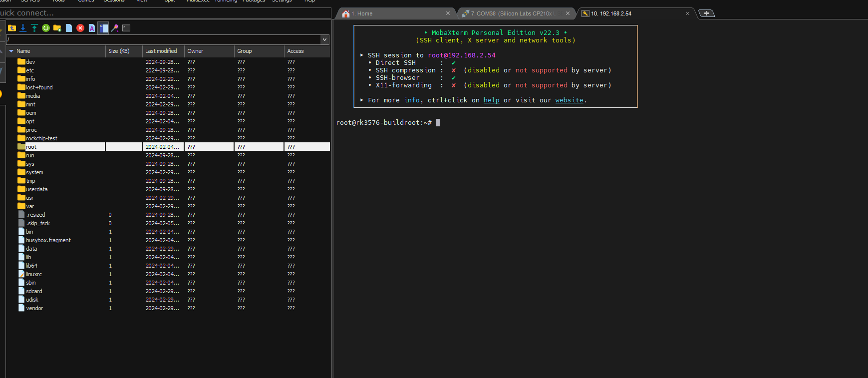Click the red delete icon

point(80,28)
